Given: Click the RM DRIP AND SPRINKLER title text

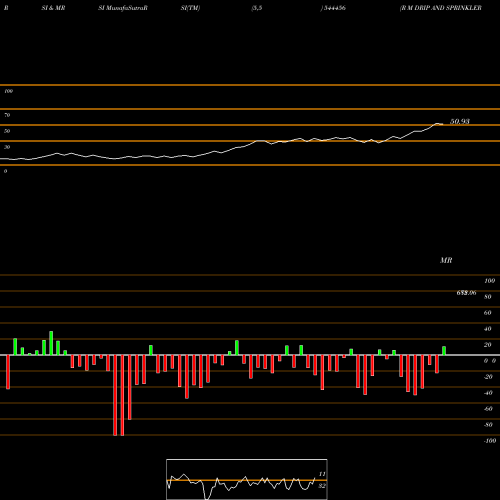Looking at the screenshot, I should 441,8.
